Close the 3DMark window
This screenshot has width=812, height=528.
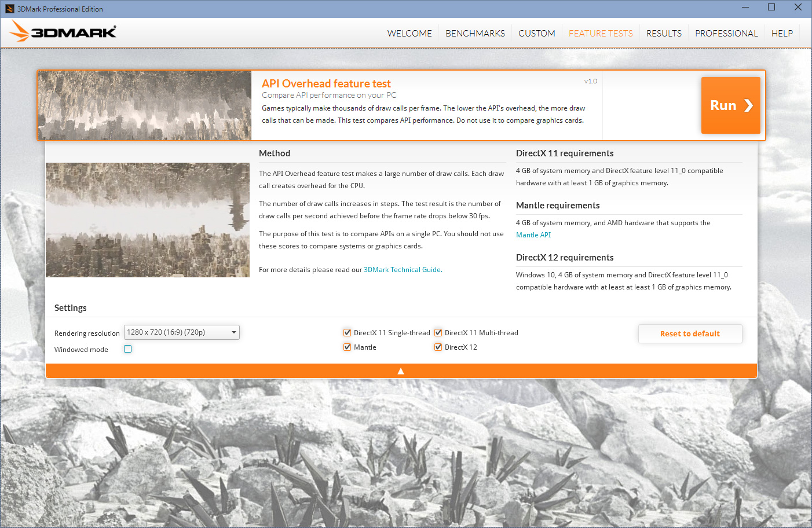point(798,8)
